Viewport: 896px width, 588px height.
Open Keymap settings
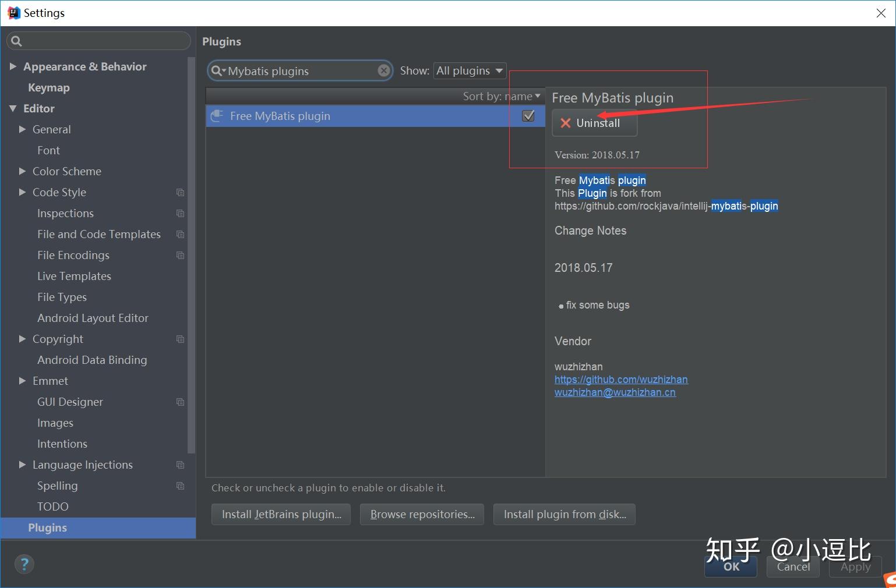pyautogui.click(x=49, y=87)
